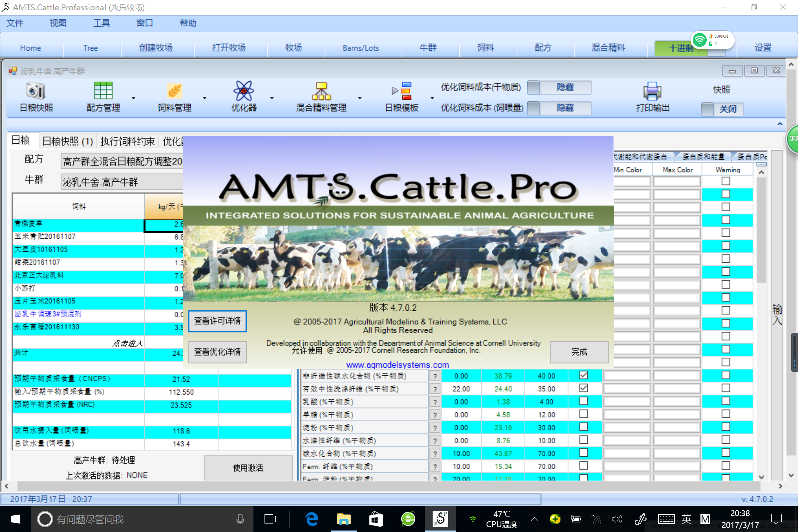798x532 pixels.
Task: Toggle 优化饲料成本(饲喂量) switch
Action: pyautogui.click(x=559, y=108)
